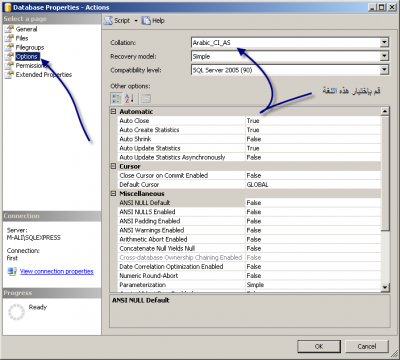Select the Options page
The image size is (400, 360).
[27, 57]
